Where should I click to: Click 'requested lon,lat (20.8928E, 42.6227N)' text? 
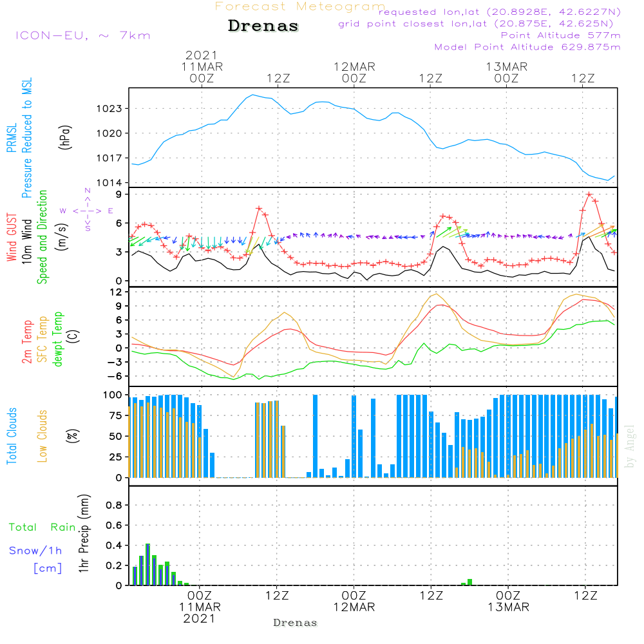[499, 12]
